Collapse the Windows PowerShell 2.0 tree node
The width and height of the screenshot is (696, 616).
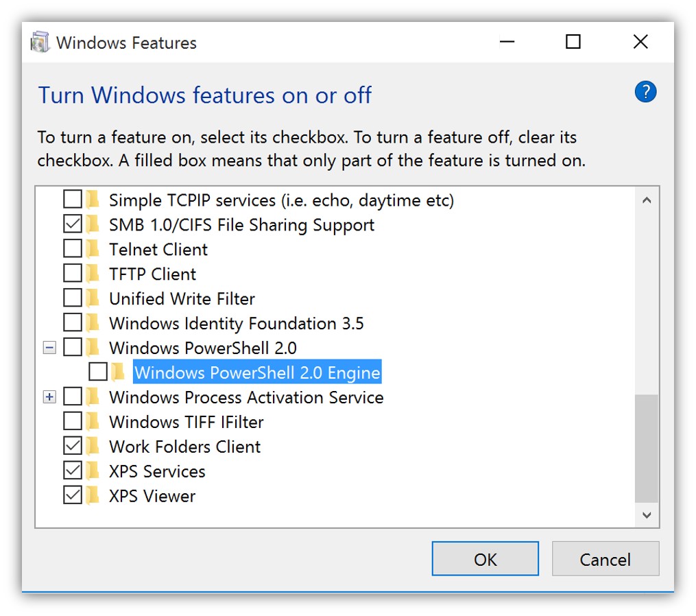pyautogui.click(x=49, y=347)
